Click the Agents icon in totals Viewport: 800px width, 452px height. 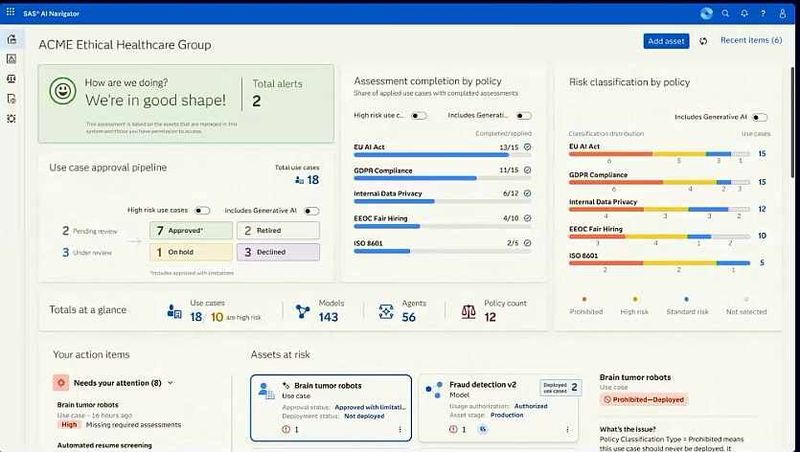(x=386, y=311)
